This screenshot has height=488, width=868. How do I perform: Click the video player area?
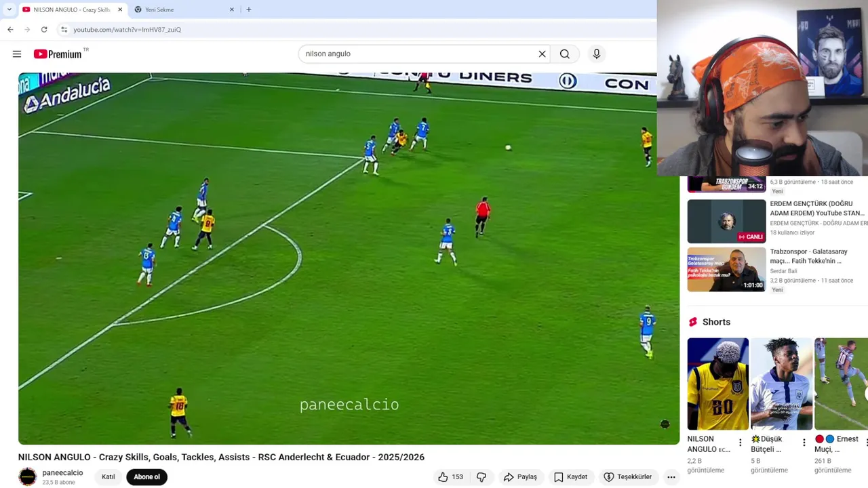(349, 258)
